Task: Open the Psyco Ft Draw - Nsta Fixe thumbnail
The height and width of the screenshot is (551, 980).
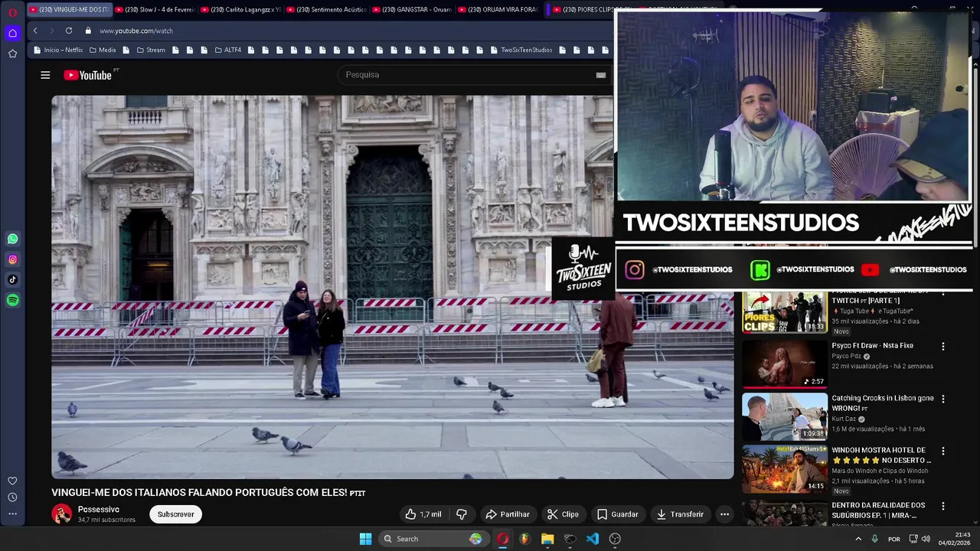Action: [x=785, y=364]
